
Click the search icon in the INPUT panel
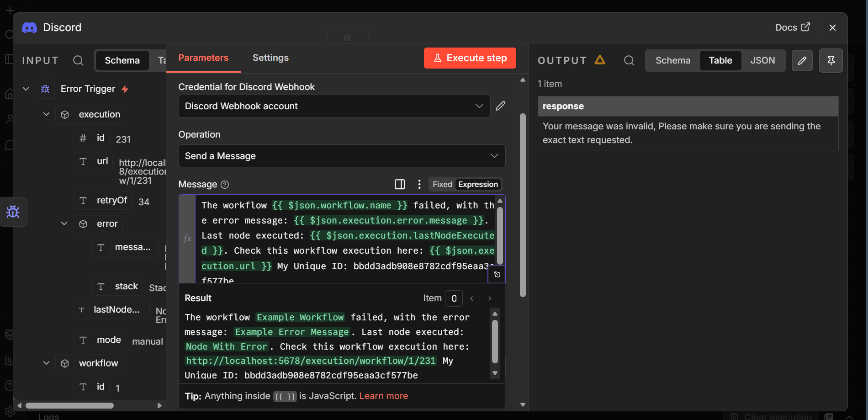tap(78, 60)
